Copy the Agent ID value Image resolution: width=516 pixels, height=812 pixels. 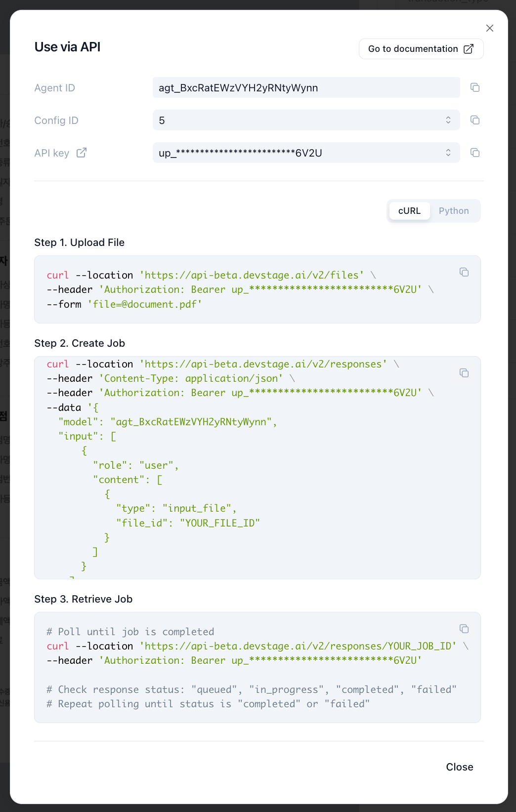pyautogui.click(x=475, y=87)
